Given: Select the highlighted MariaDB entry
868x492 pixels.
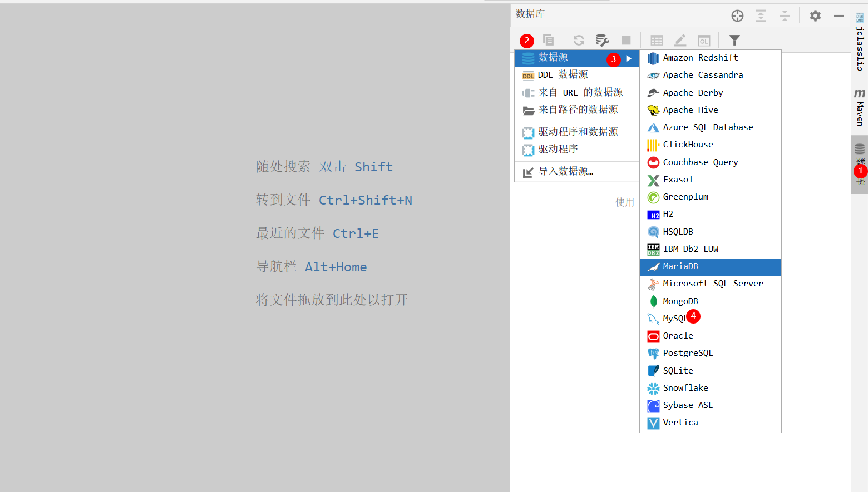Looking at the screenshot, I should coord(711,266).
